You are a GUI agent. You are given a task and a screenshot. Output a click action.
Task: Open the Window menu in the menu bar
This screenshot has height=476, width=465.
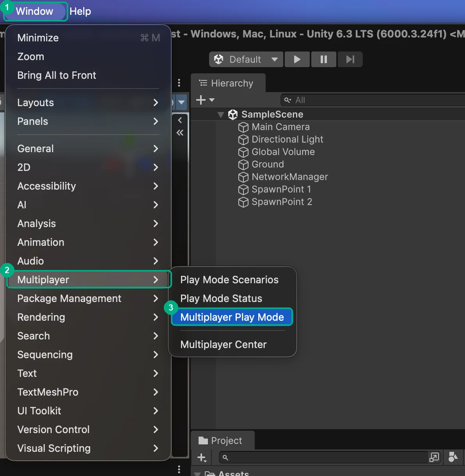[35, 11]
